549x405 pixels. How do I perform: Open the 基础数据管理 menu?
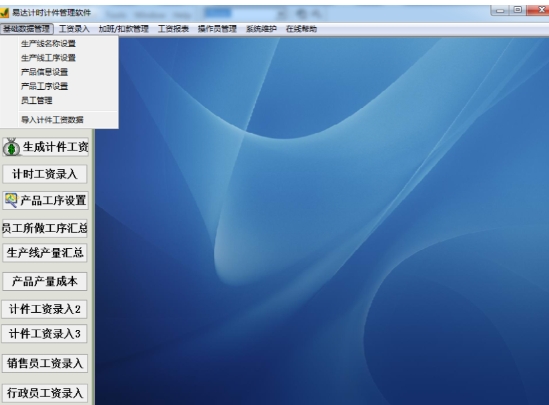pyautogui.click(x=27, y=29)
